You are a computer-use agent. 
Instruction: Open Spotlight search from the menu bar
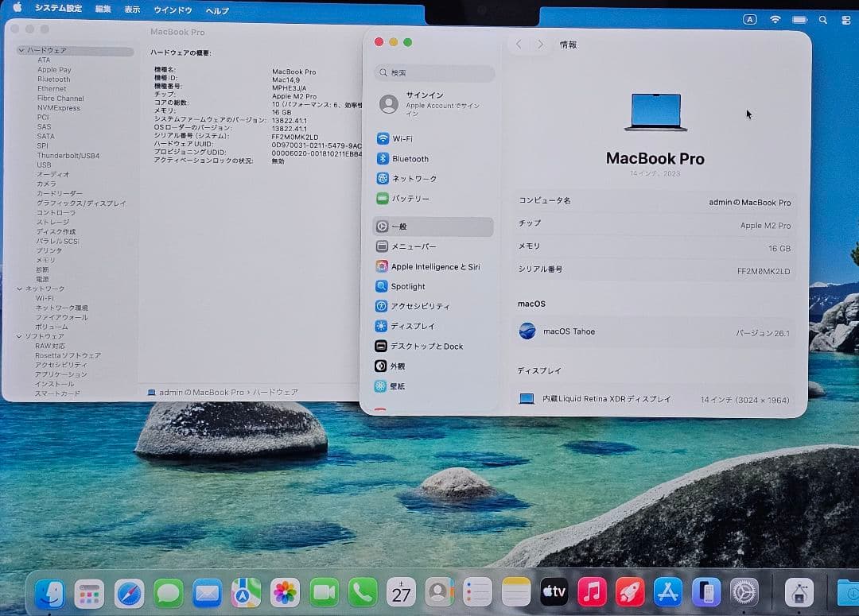822,20
